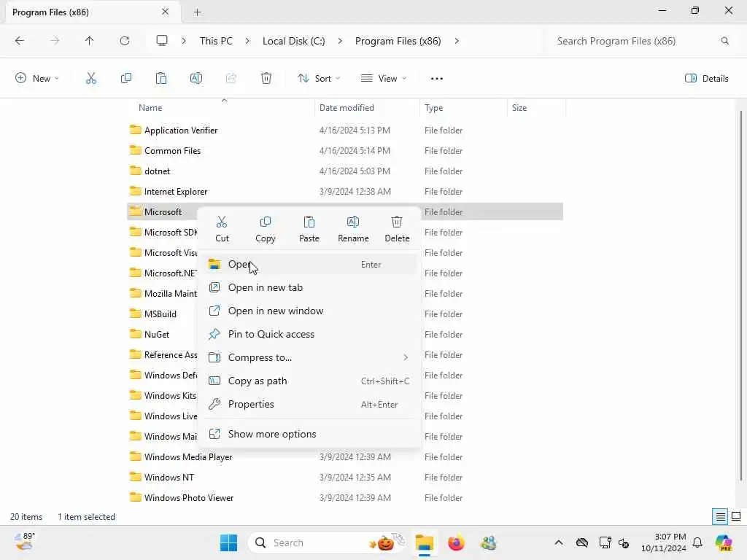Viewport: 747px width, 560px height.
Task: Sort by the Type column header
Action: (x=463, y=108)
